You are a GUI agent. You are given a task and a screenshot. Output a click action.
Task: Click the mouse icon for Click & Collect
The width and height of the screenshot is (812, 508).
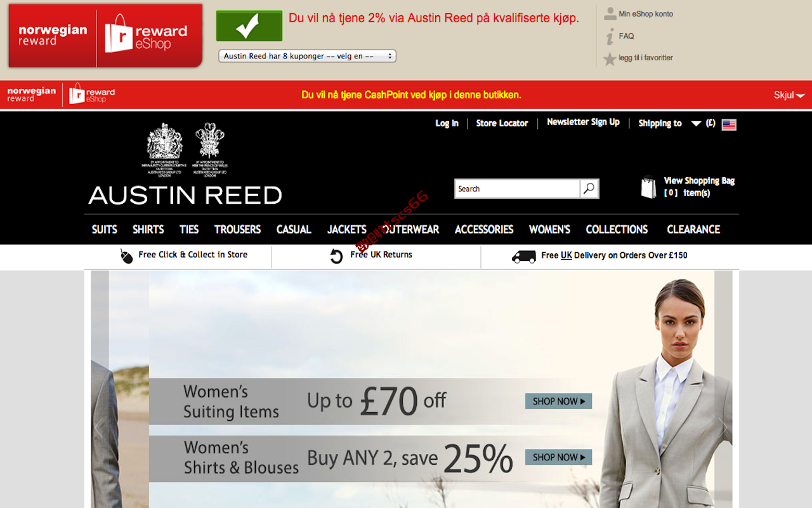click(127, 256)
